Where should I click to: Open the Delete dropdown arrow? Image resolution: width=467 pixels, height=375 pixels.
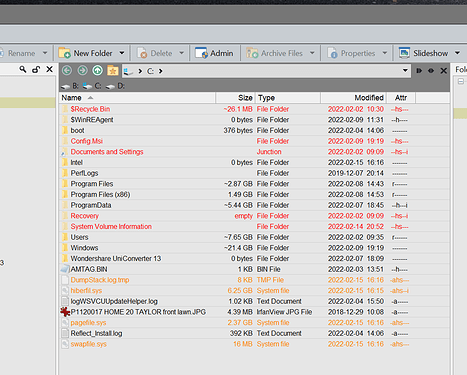click(182, 53)
